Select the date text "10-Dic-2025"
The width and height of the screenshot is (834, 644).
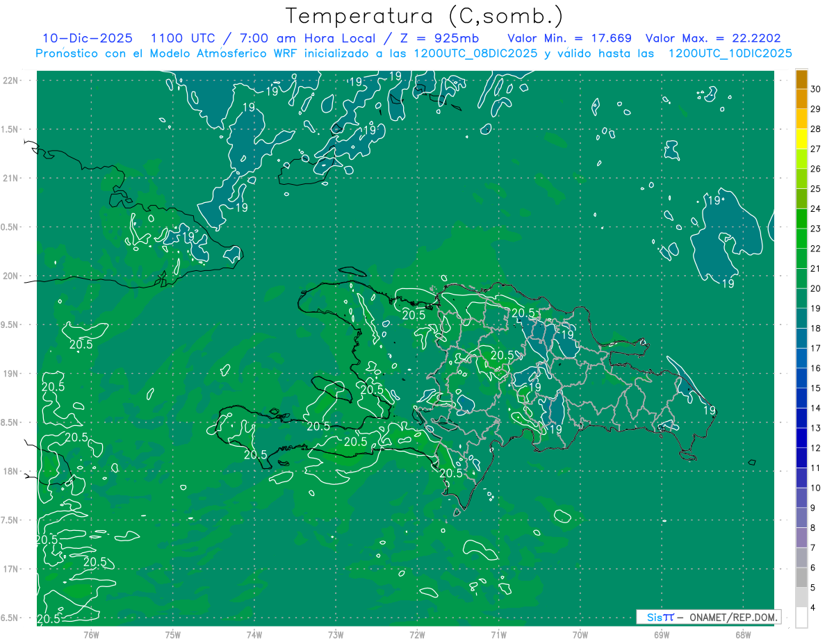point(87,38)
